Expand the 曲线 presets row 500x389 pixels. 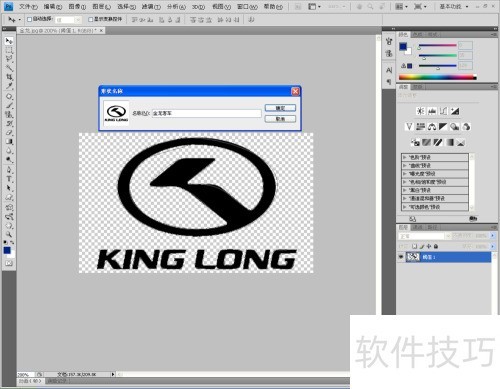(x=405, y=165)
